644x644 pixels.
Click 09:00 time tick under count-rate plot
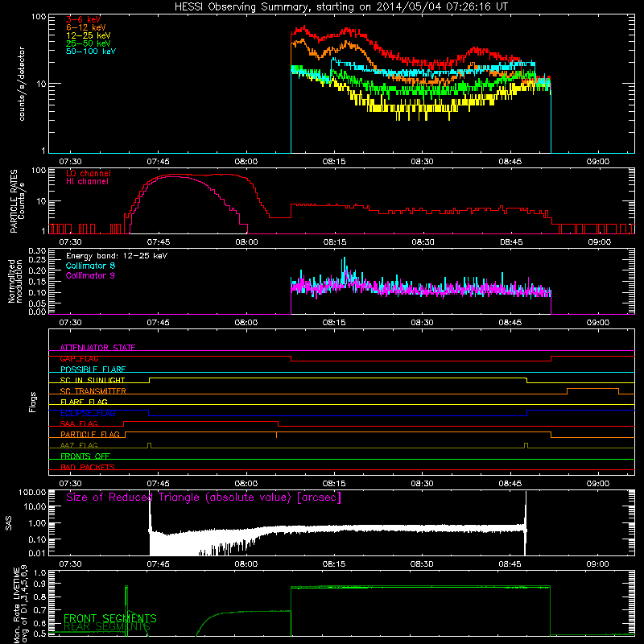[598, 162]
